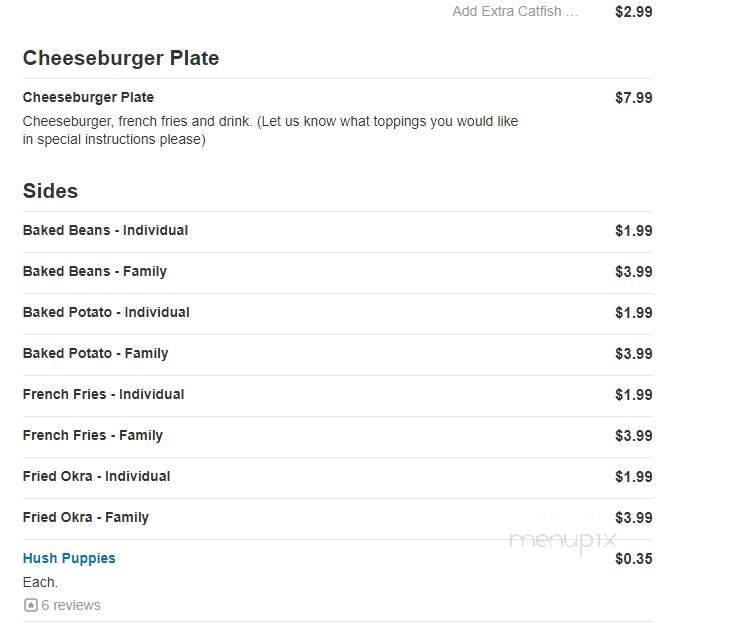Click the Add Extra Catfish option
Screen dimensions: 742x623
pos(515,11)
